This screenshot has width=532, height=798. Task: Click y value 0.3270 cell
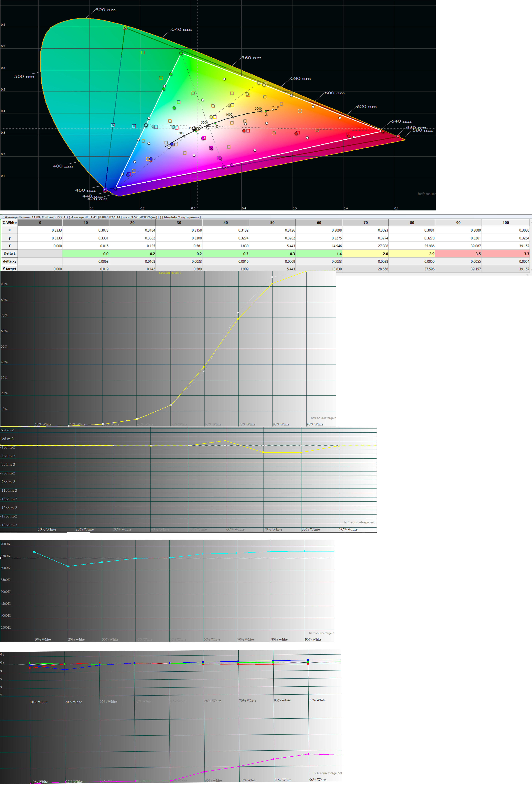(412, 238)
